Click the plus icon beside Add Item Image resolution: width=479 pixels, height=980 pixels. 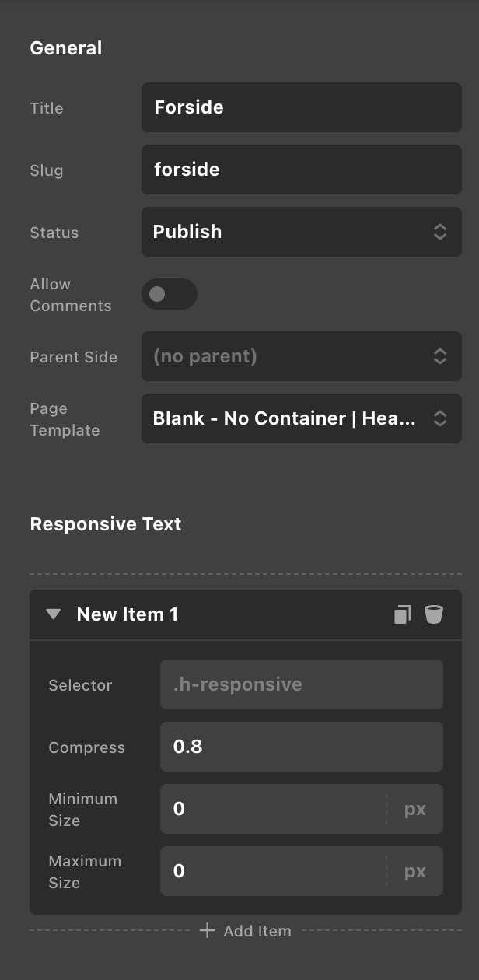tap(207, 930)
